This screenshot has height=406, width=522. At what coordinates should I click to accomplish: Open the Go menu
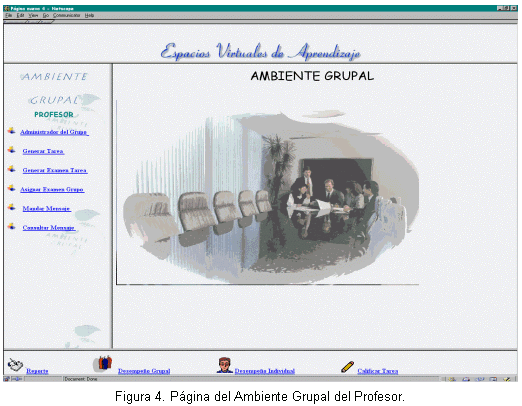(46, 15)
